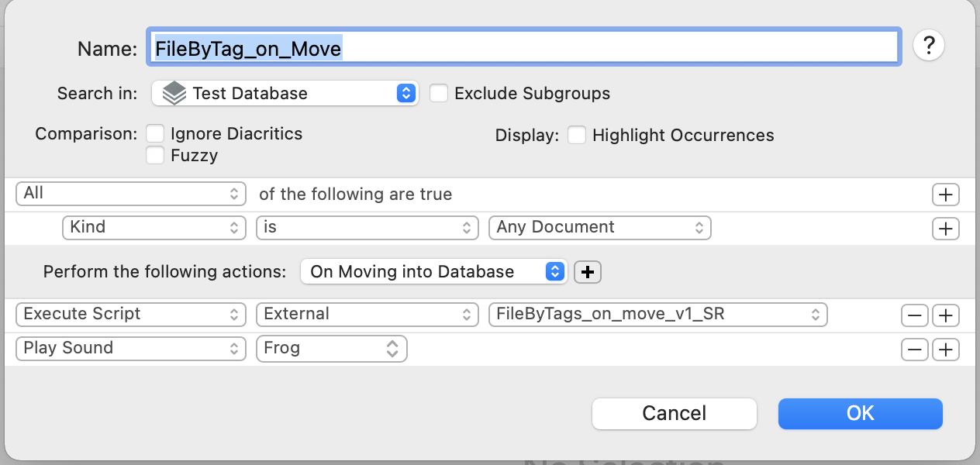Add an action below Play Sound

[x=945, y=350]
